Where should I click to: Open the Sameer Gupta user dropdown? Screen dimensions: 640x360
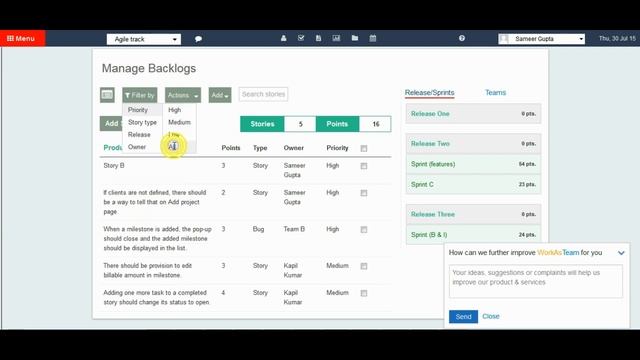pos(541,39)
